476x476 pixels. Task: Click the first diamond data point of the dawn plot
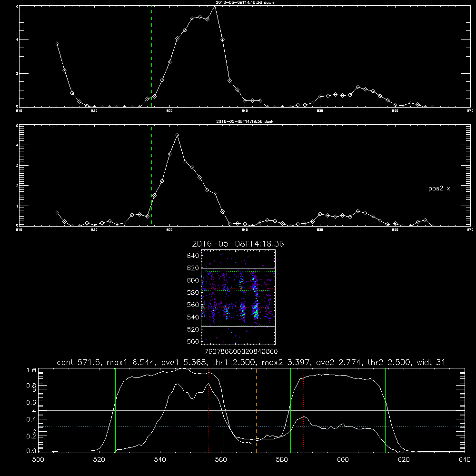(x=57, y=44)
